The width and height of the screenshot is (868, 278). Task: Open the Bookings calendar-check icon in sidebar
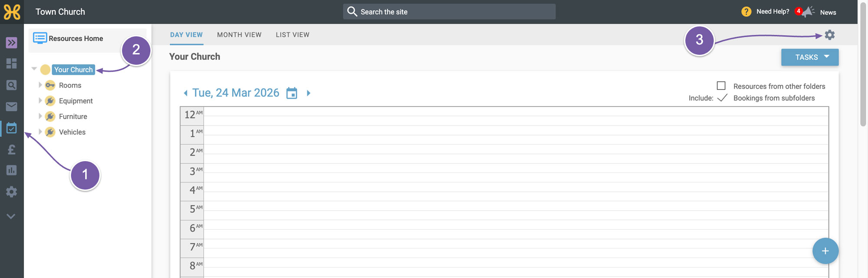[x=12, y=128]
